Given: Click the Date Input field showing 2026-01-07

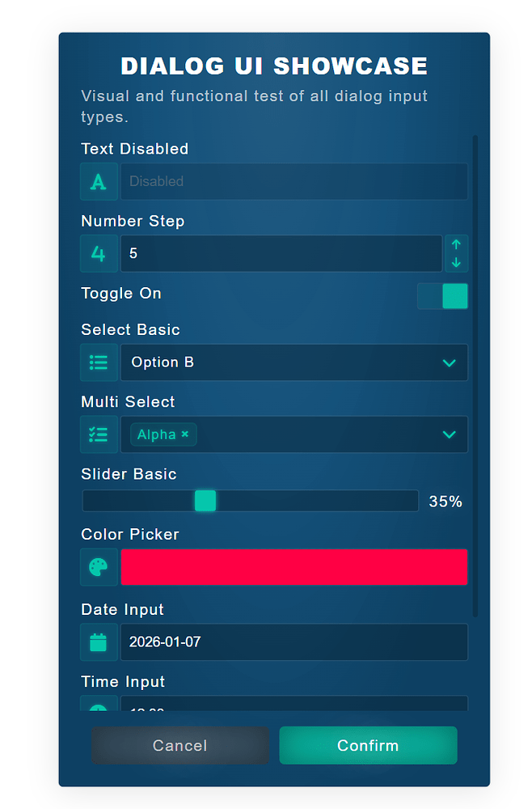Looking at the screenshot, I should point(293,642).
